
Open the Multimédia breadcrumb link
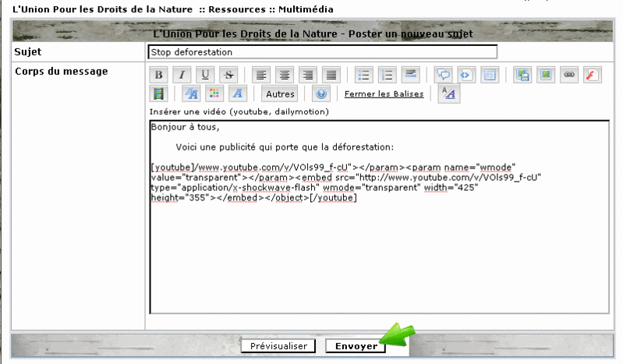tap(306, 9)
